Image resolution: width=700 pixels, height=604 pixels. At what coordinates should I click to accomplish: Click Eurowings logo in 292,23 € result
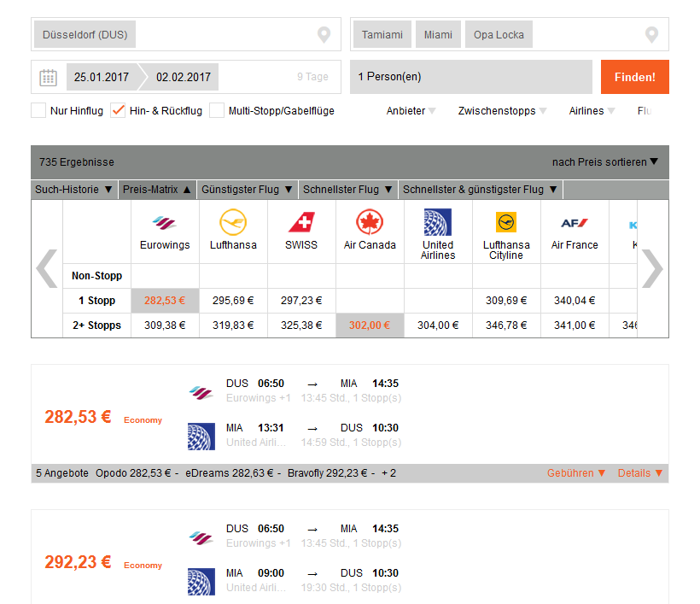point(201,538)
